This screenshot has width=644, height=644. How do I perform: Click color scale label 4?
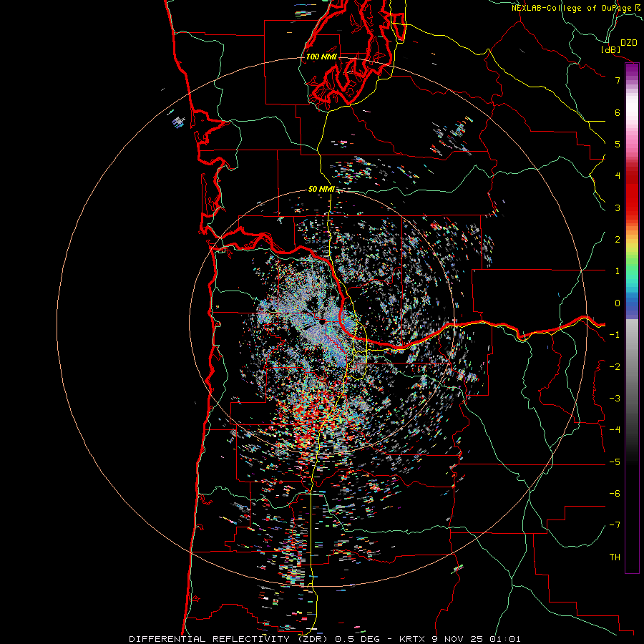pyautogui.click(x=618, y=176)
